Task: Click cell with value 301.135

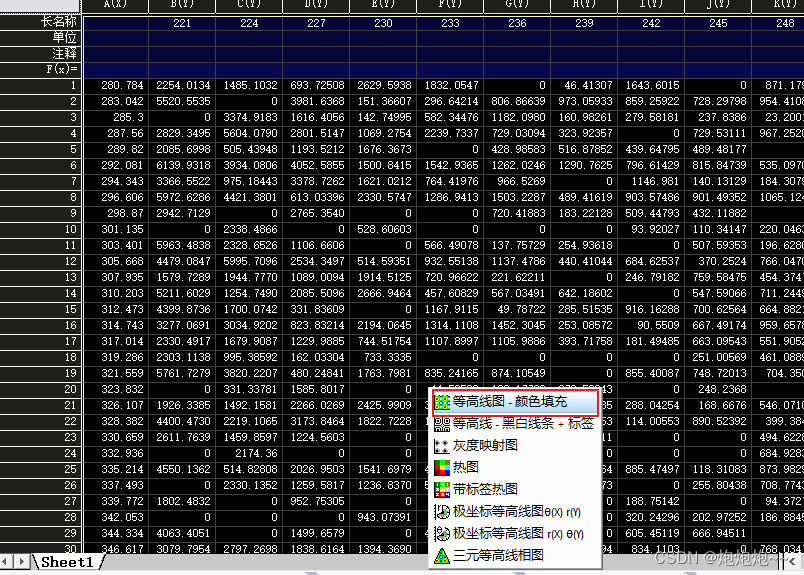Action: [x=115, y=229]
